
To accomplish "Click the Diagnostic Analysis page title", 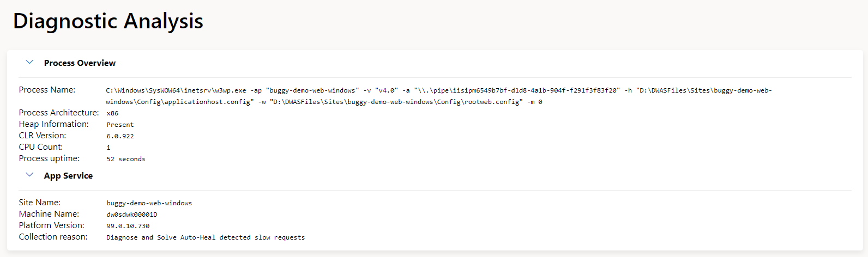I will click(108, 21).
